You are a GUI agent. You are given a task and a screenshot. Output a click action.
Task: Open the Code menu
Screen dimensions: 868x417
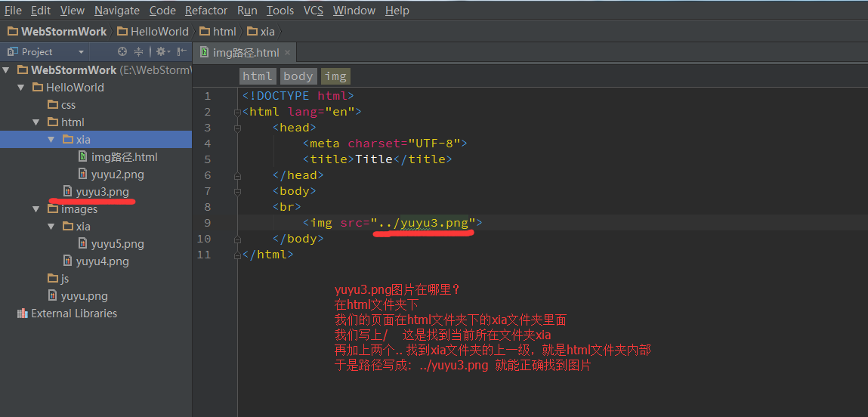162,11
